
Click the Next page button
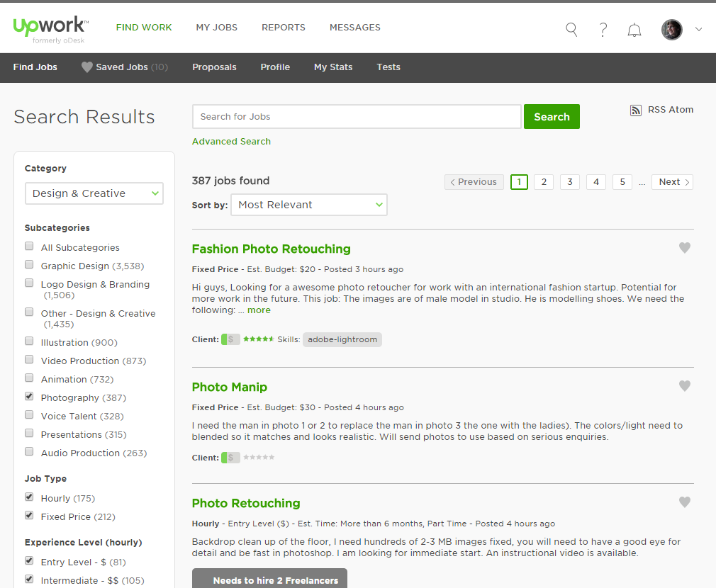coord(672,182)
